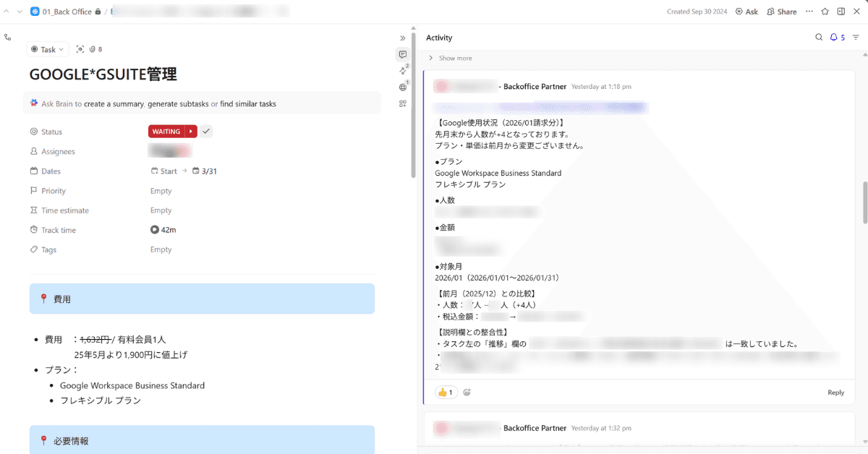Click the 費用 blue banner heading
This screenshot has height=454, width=868.
[202, 299]
